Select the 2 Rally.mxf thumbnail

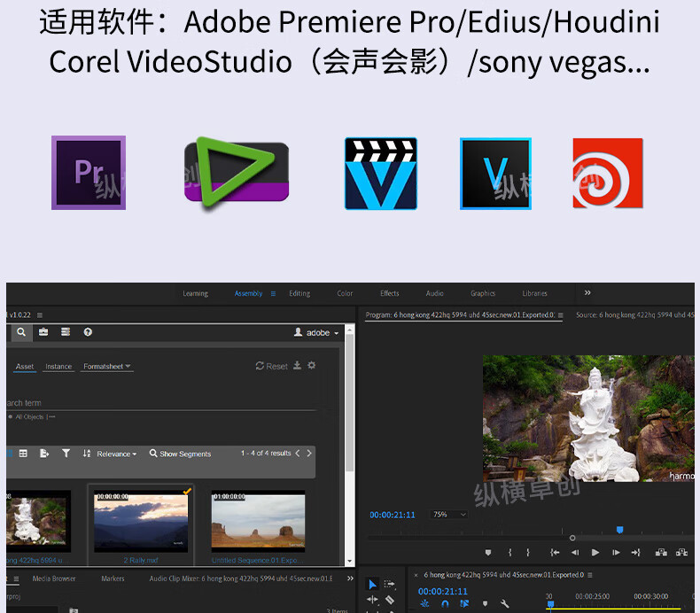coord(141,523)
